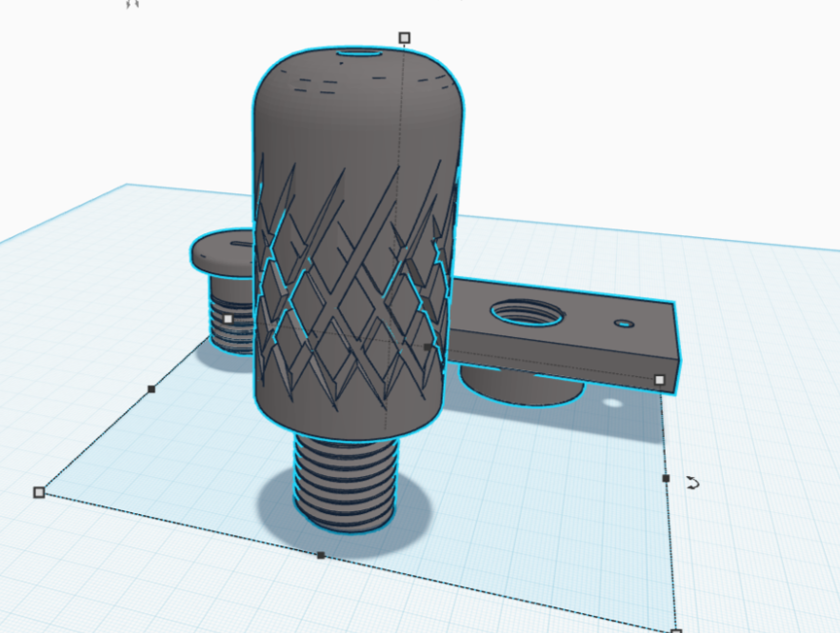Screen dimensions: 840x633
Task: Click the black midpoint handle beside the rotation arrow
Action: 666,478
